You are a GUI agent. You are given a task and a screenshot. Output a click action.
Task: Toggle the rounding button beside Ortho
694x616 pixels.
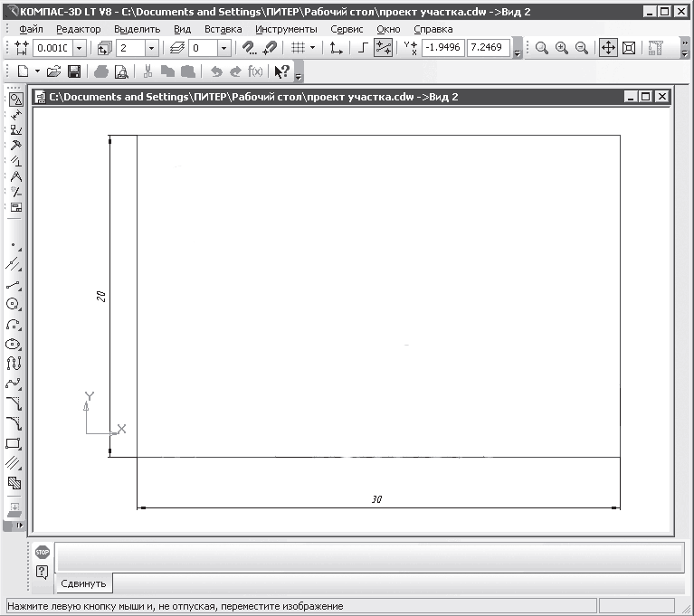click(x=383, y=48)
